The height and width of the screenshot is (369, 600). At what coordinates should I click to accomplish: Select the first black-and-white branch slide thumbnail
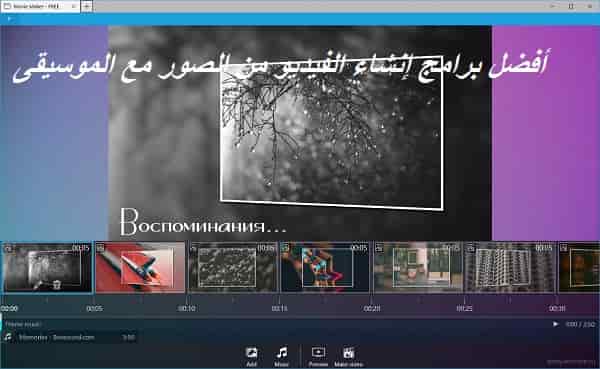tap(47, 268)
